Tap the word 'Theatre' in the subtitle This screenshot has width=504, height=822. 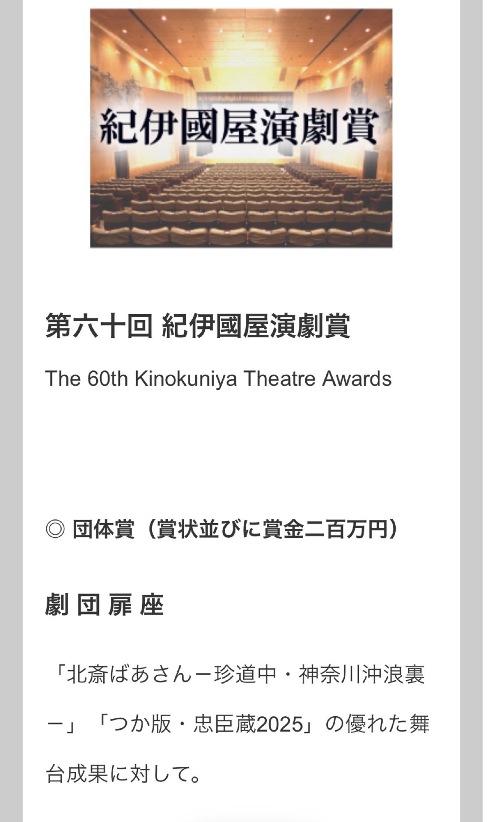[x=280, y=378]
